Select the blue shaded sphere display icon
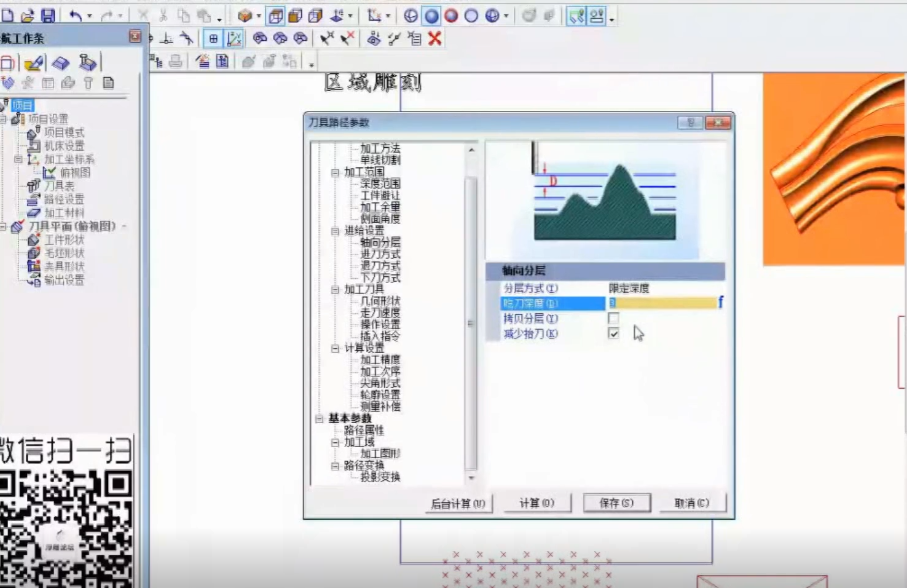 (x=431, y=16)
